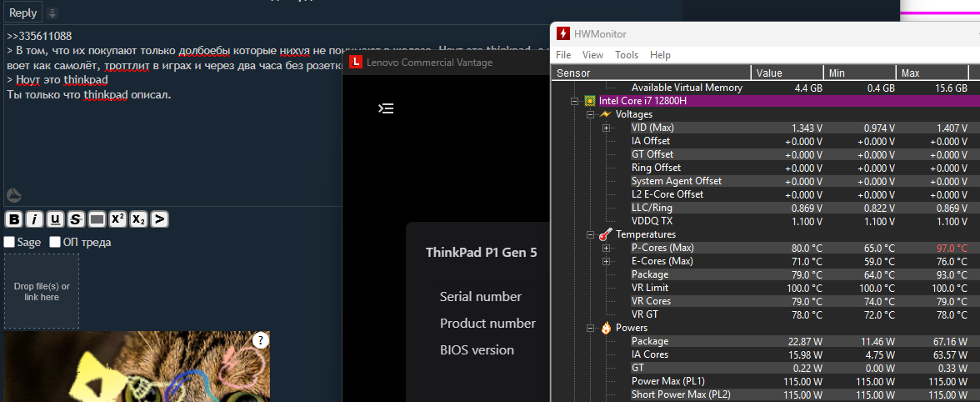Click the Intel CPU chip icon
The width and height of the screenshot is (980, 402).
(x=589, y=101)
